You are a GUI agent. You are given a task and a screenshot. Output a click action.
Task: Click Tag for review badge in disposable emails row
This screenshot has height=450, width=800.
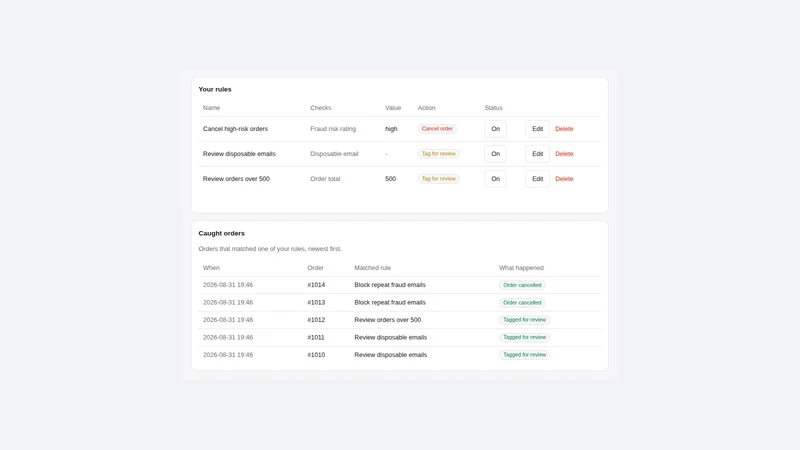coord(439,154)
